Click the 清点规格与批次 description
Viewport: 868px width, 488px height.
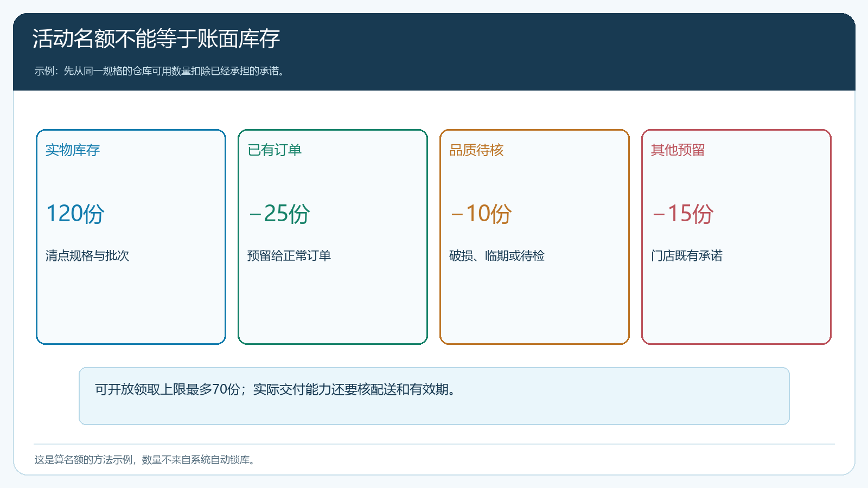pyautogui.click(x=87, y=256)
